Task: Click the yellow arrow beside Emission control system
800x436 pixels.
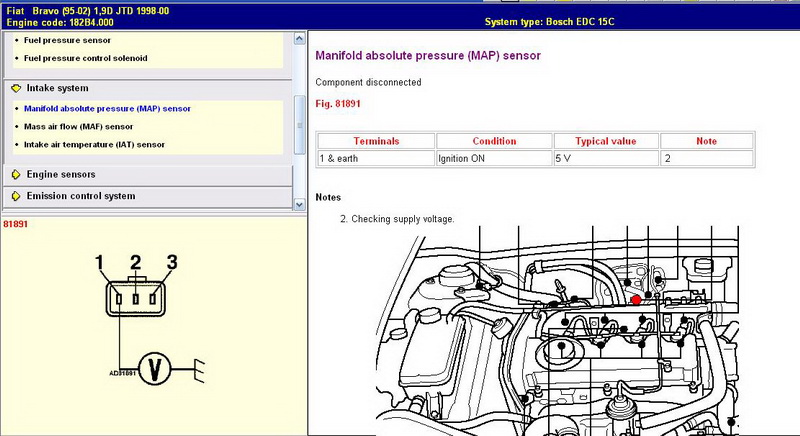Action: [15, 196]
